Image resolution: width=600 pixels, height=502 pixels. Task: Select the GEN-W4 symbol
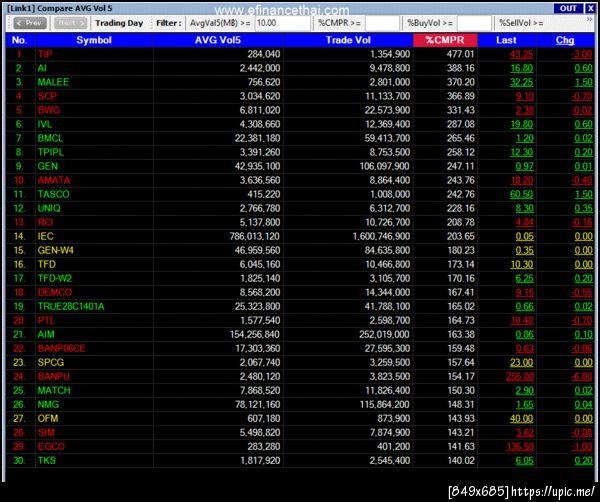click(55, 251)
